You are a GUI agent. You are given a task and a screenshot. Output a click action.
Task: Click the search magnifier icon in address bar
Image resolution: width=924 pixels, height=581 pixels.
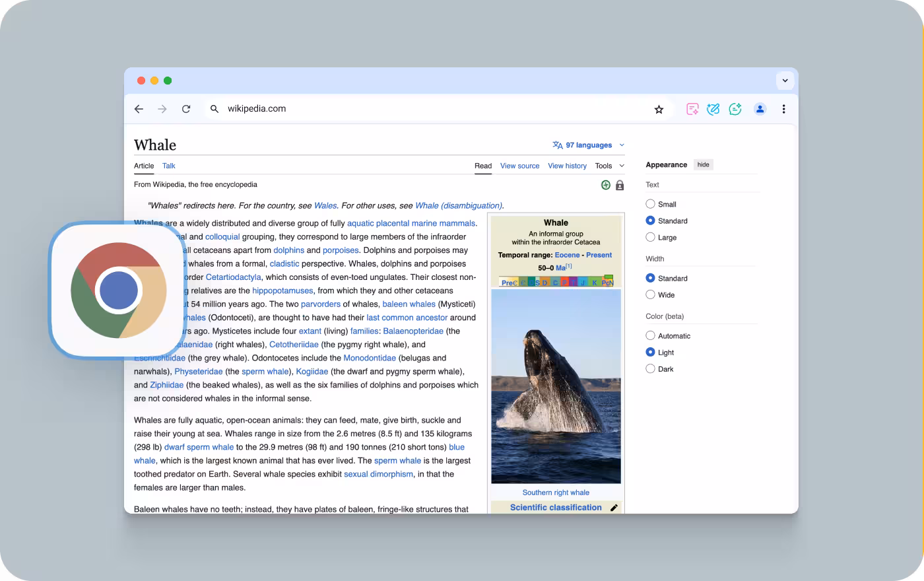pos(214,109)
